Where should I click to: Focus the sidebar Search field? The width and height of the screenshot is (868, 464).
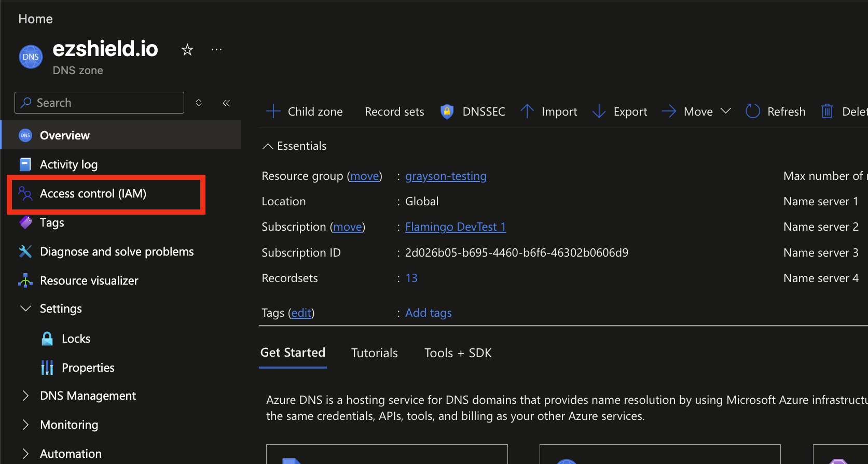coord(99,103)
